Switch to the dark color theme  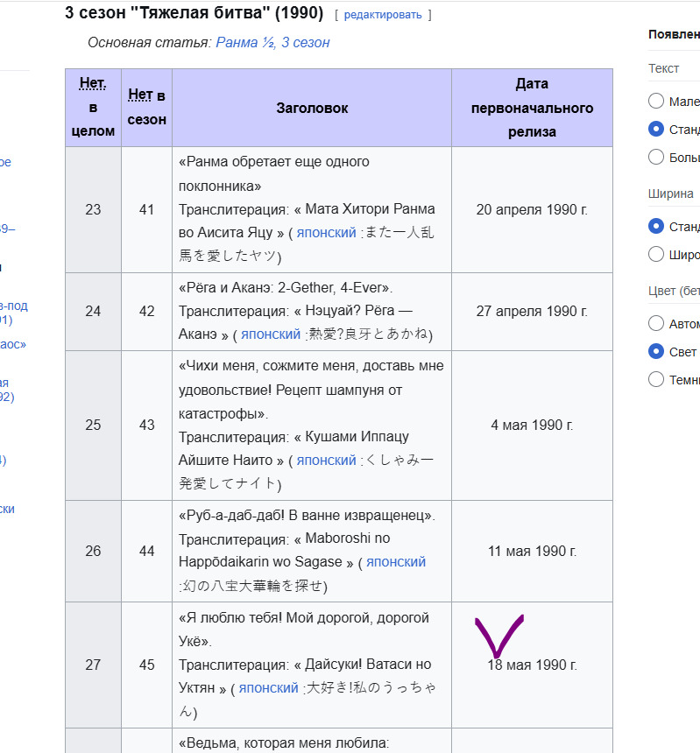coord(656,379)
